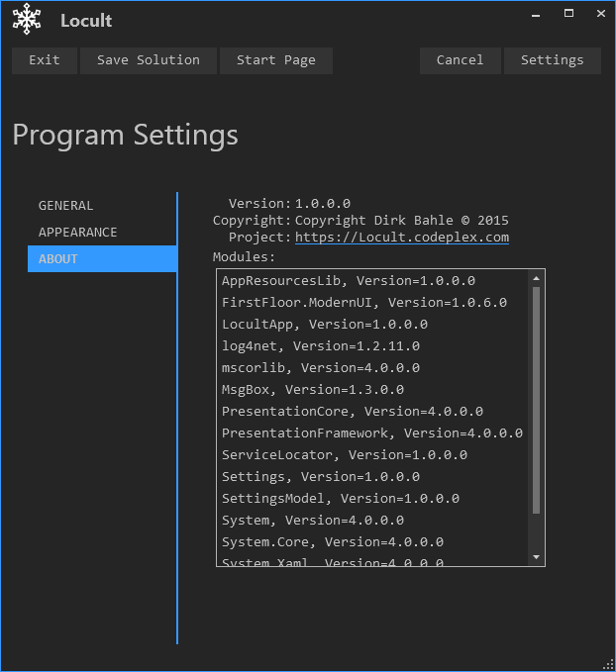Viewport: 616px width, 672px height.
Task: Select the AppResourcesLib module entry
Action: (348, 281)
